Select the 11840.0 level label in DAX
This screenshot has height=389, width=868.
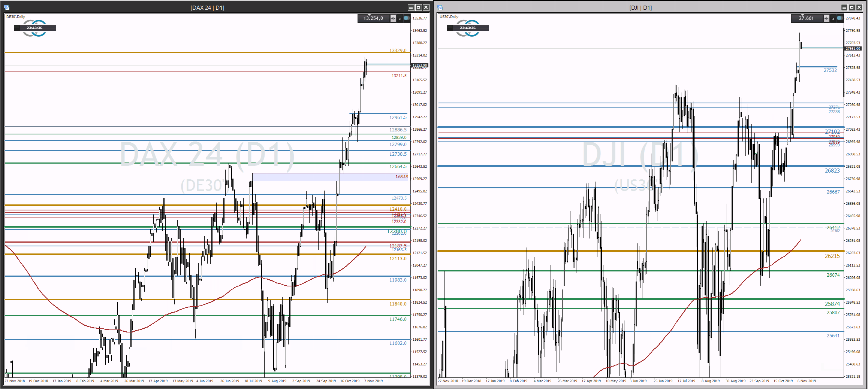point(398,304)
